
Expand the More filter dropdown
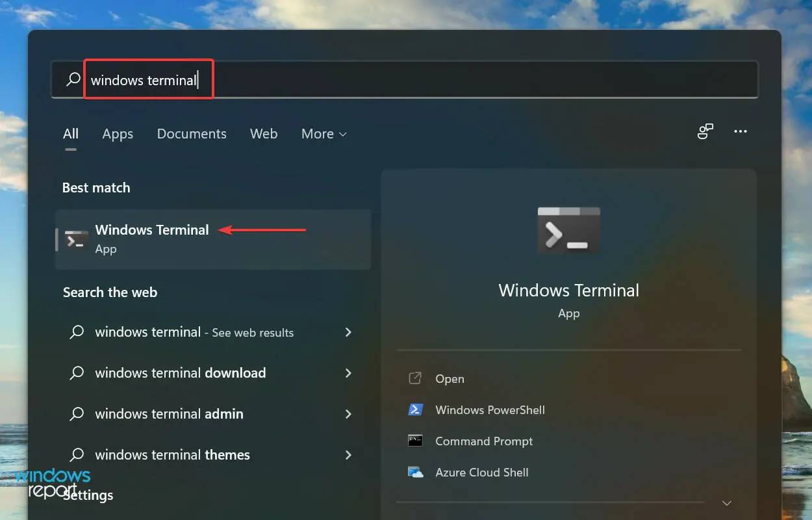point(324,134)
